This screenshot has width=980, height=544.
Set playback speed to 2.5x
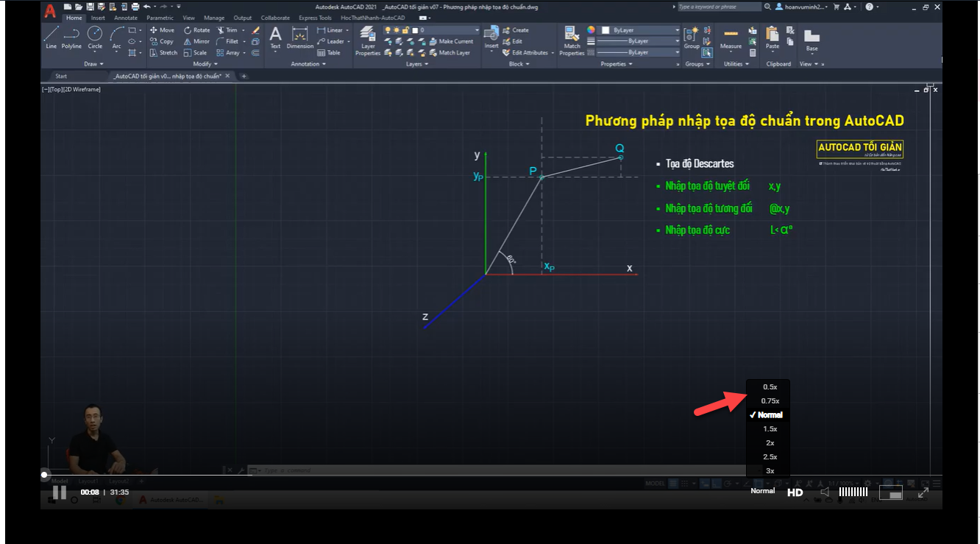(x=770, y=456)
